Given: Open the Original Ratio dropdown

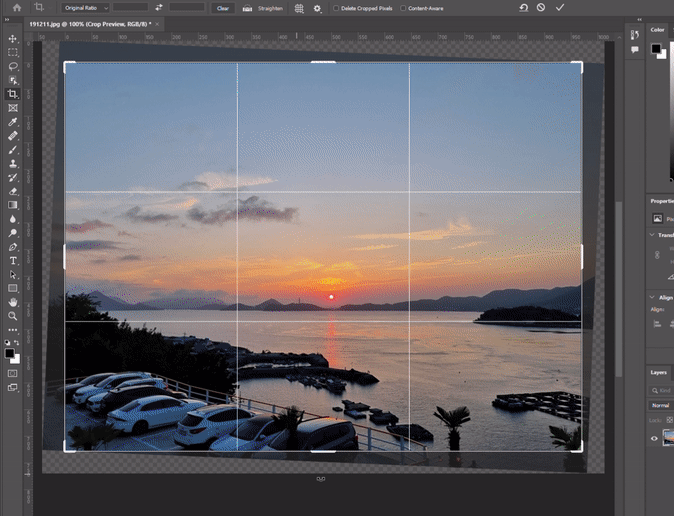Looking at the screenshot, I should (86, 8).
